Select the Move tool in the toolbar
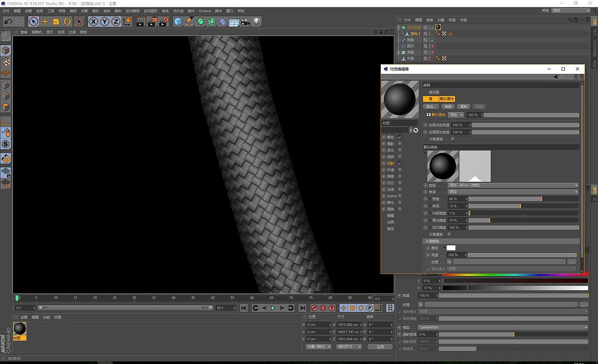Screen dimensions: 598x364 pyautogui.click(x=45, y=21)
